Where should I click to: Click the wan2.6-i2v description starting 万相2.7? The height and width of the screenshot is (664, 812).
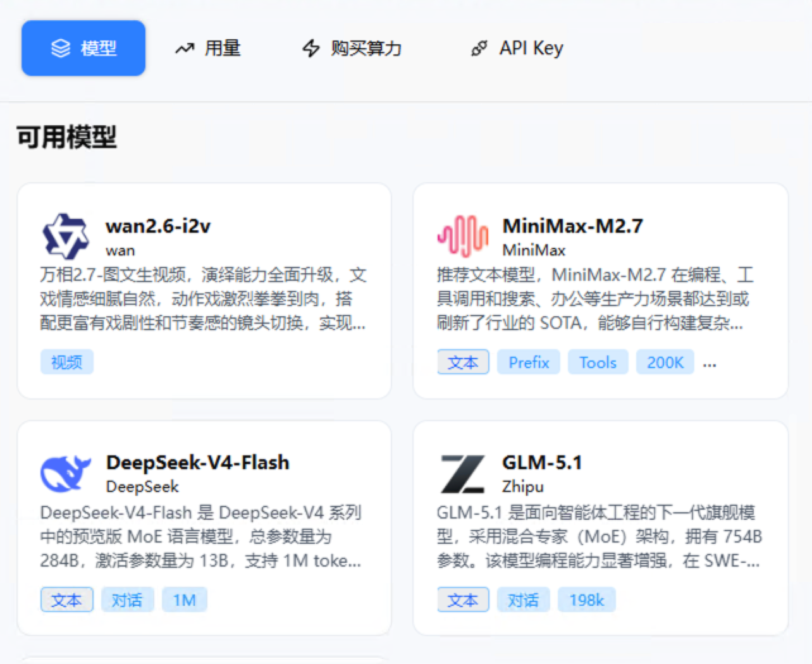(203, 299)
